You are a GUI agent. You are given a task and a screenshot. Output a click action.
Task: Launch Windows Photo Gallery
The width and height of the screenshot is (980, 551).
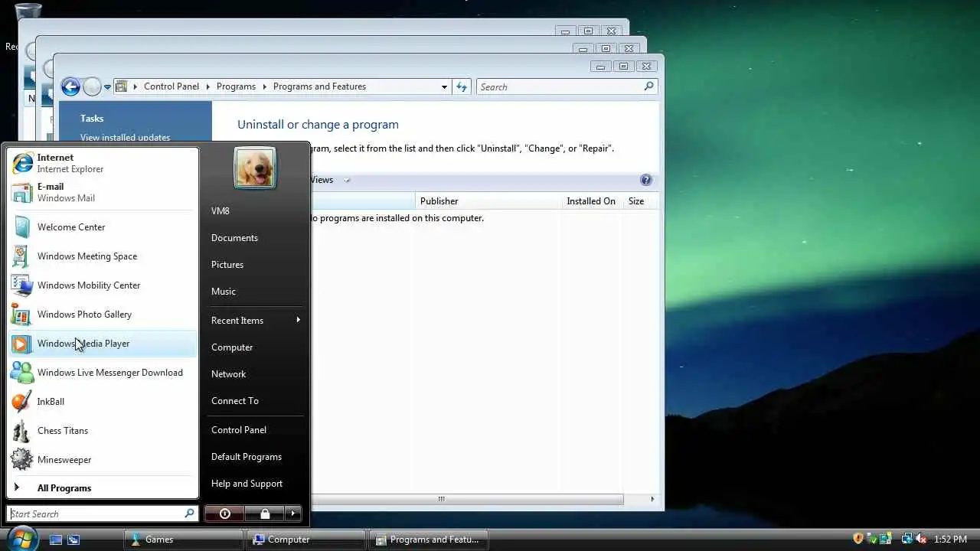point(103,315)
